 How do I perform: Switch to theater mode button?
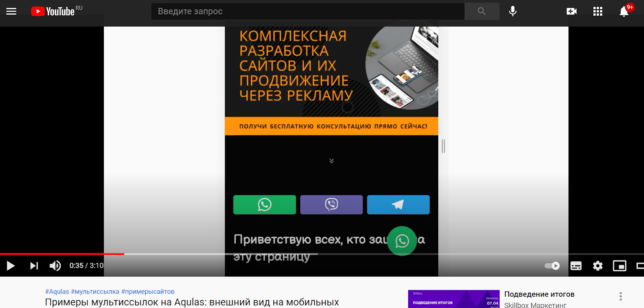click(640, 266)
